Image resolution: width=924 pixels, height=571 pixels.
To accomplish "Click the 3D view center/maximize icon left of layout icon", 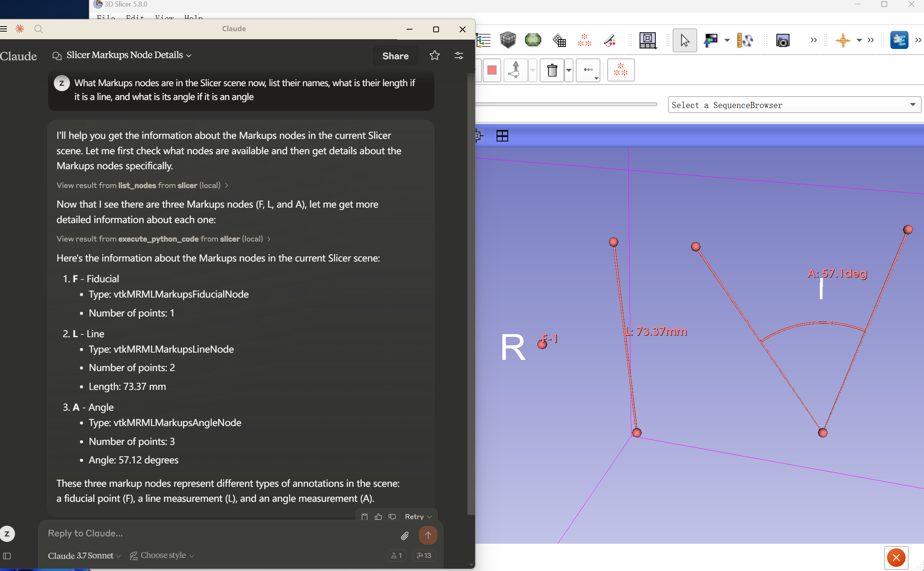I will pyautogui.click(x=479, y=136).
